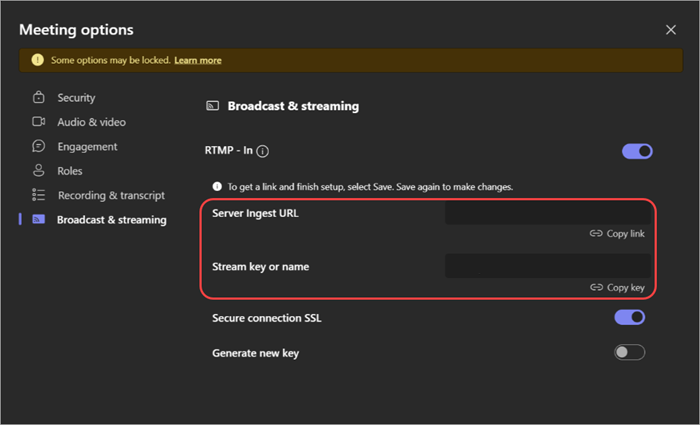Turn off Secure connection SSL toggle
The height and width of the screenshot is (425, 700).
629,317
